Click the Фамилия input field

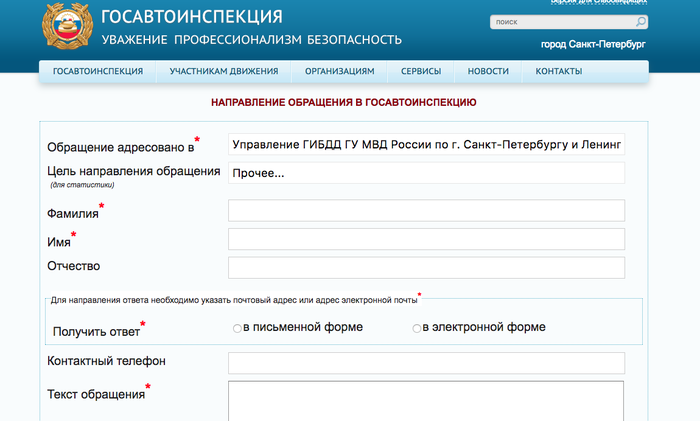pos(426,210)
